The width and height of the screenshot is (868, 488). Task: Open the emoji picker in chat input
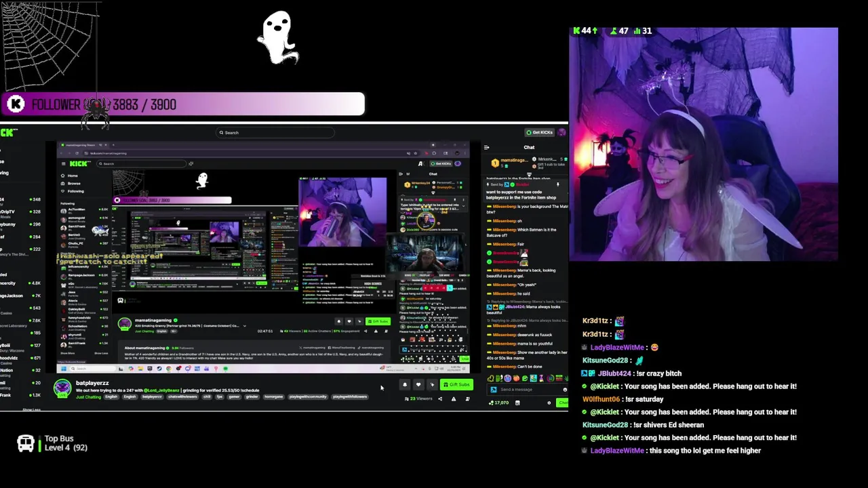564,390
